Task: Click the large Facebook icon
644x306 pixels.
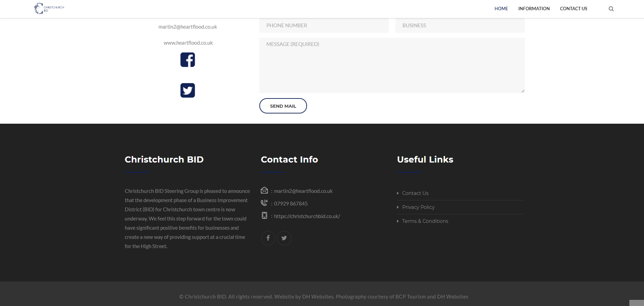Action: point(188,60)
